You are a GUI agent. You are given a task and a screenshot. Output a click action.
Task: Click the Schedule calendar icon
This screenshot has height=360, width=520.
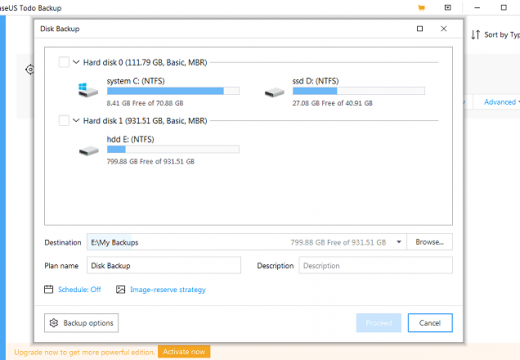49,289
